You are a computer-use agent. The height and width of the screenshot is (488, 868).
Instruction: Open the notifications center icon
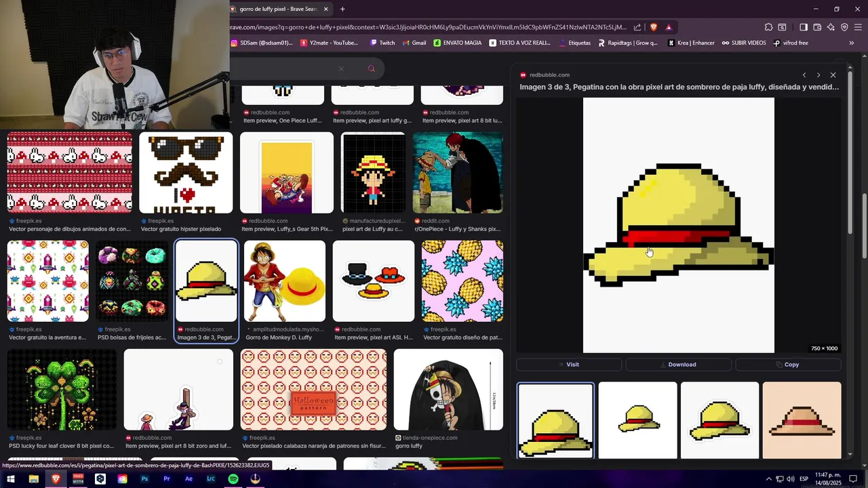(x=853, y=479)
